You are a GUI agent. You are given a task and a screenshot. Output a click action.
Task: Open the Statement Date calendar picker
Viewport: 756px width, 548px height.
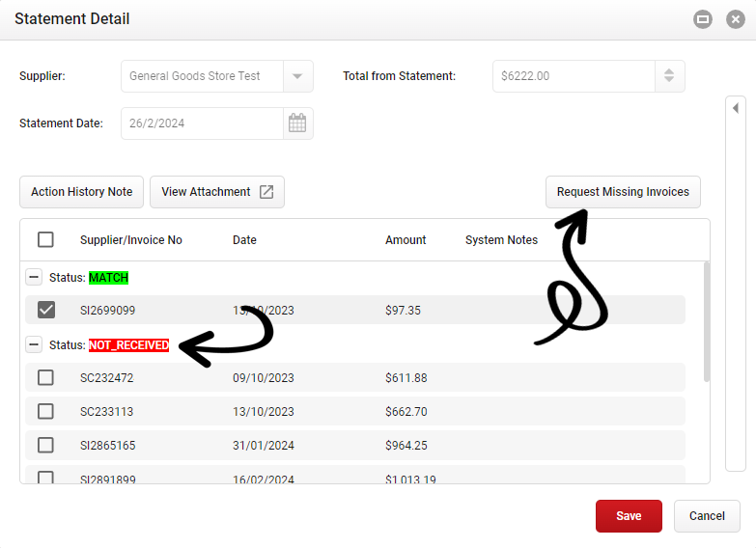coord(297,123)
